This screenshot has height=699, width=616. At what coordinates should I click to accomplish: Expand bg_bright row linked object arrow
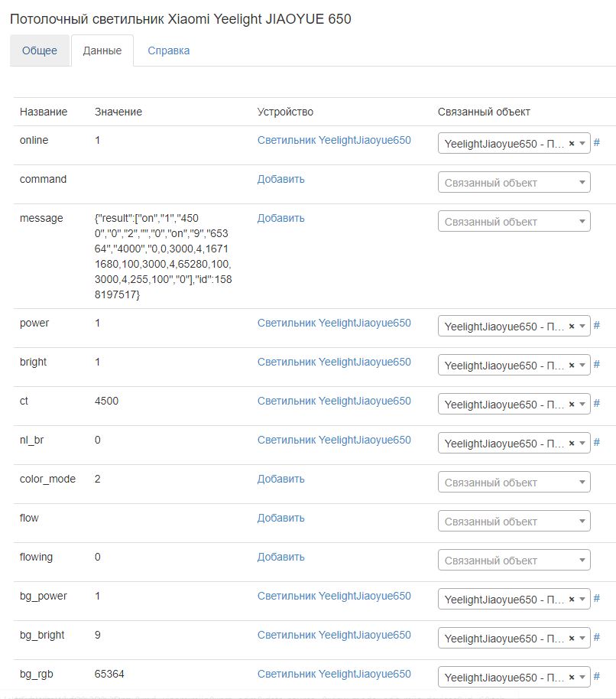coord(582,639)
